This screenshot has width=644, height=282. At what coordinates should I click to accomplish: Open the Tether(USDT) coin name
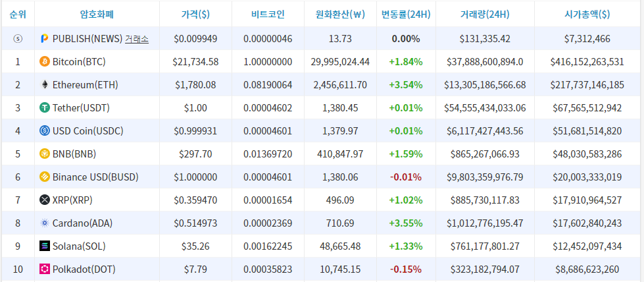(x=81, y=108)
